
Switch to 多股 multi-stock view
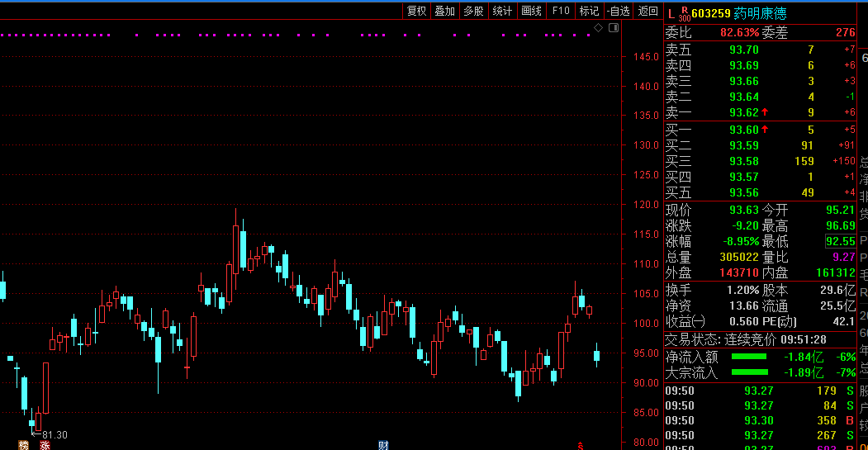click(x=474, y=11)
